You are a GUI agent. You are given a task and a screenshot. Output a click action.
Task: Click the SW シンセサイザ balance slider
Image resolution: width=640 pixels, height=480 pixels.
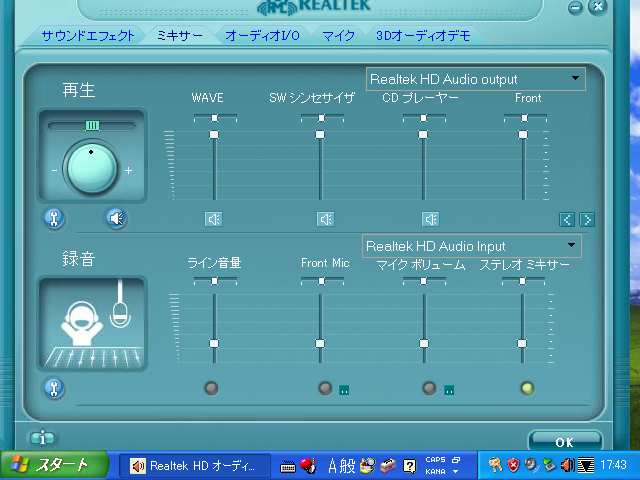tap(322, 118)
